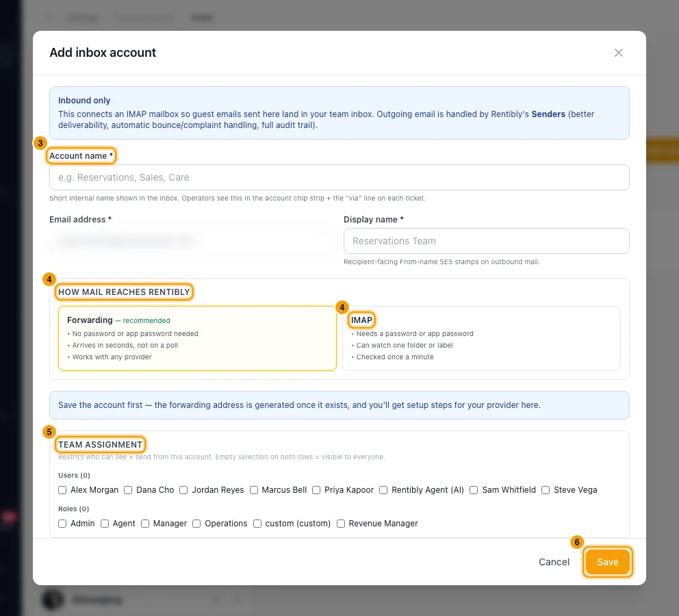This screenshot has width=679, height=616.
Task: Open the Senders link in the info banner
Action: [548, 114]
